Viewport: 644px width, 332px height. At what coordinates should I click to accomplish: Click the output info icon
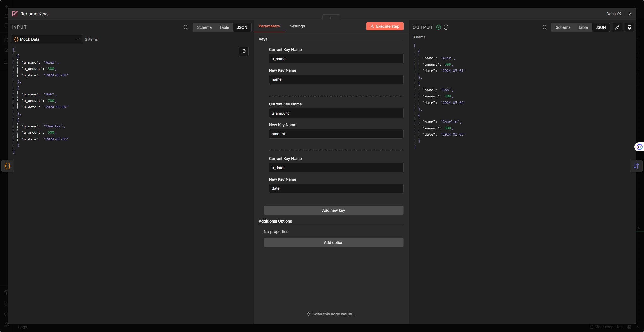pos(446,27)
